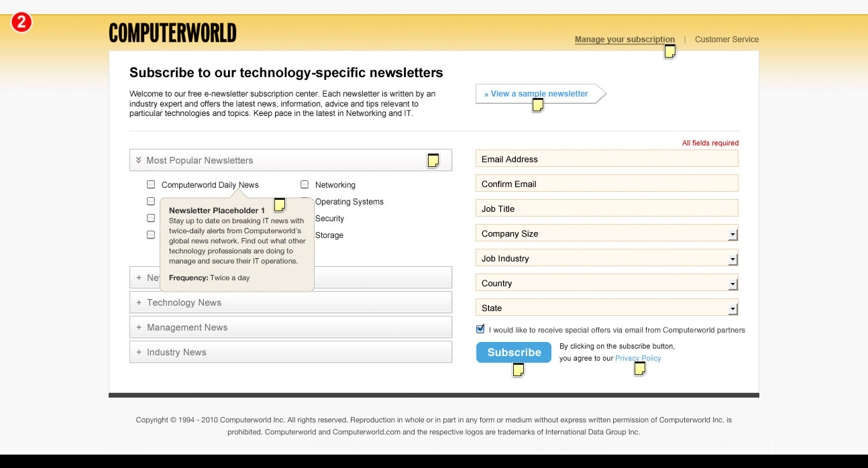Focus the Job Title field
Viewport: 868px width, 468px height.
point(607,209)
